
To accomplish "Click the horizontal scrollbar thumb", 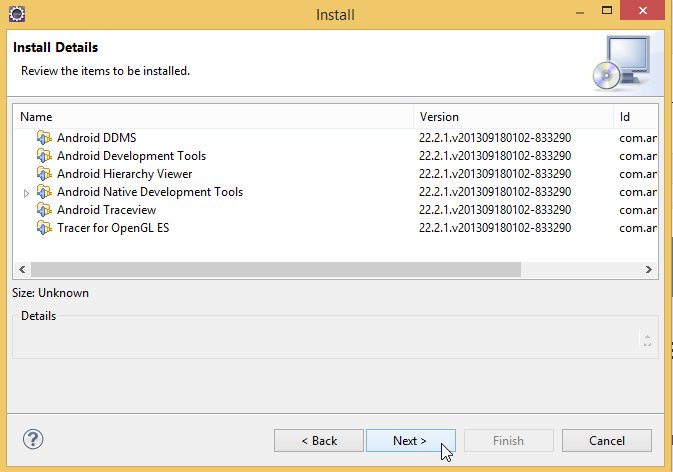I will (276, 269).
